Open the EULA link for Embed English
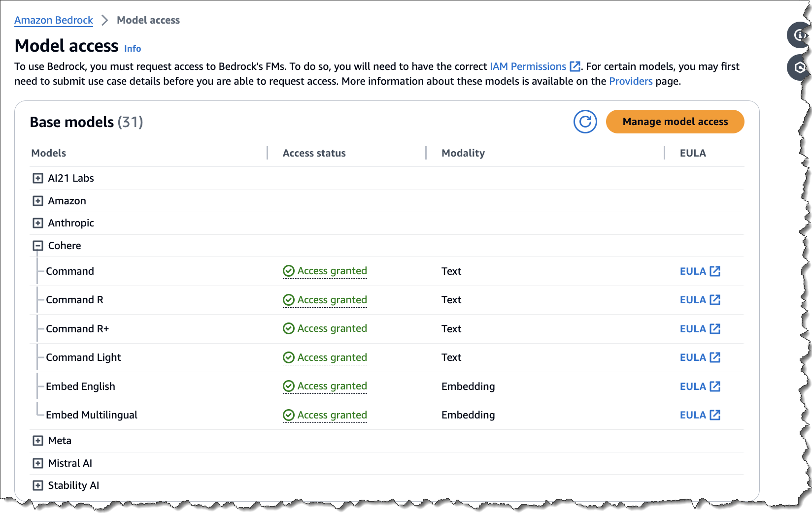812x513 pixels. [x=693, y=386]
